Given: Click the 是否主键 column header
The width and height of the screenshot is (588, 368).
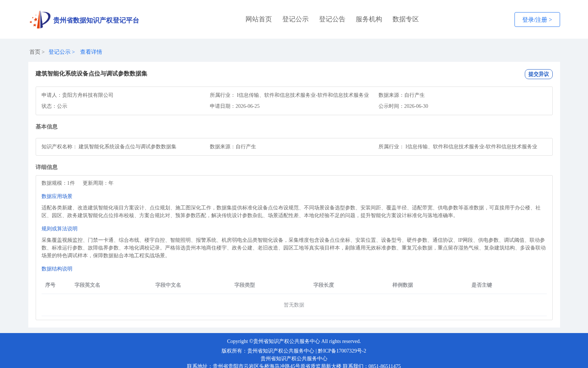Looking at the screenshot, I should coord(482,285).
